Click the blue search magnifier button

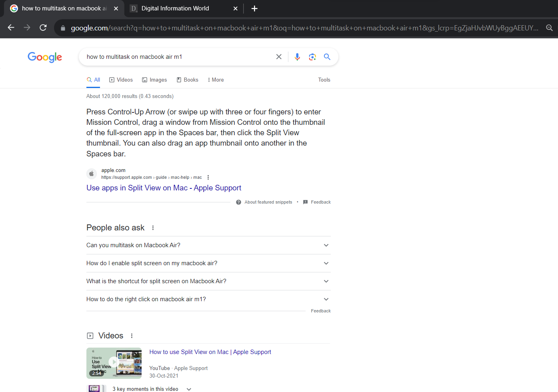click(327, 57)
